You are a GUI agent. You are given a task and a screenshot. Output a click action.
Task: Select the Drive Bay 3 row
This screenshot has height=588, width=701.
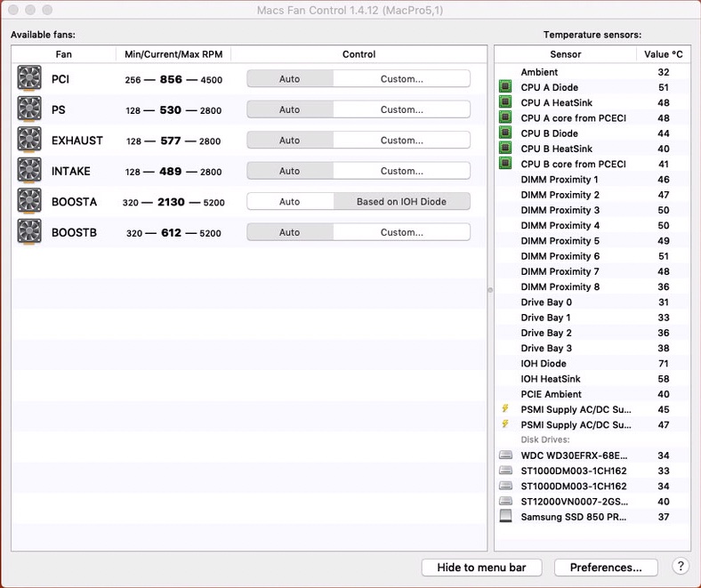pyautogui.click(x=592, y=348)
